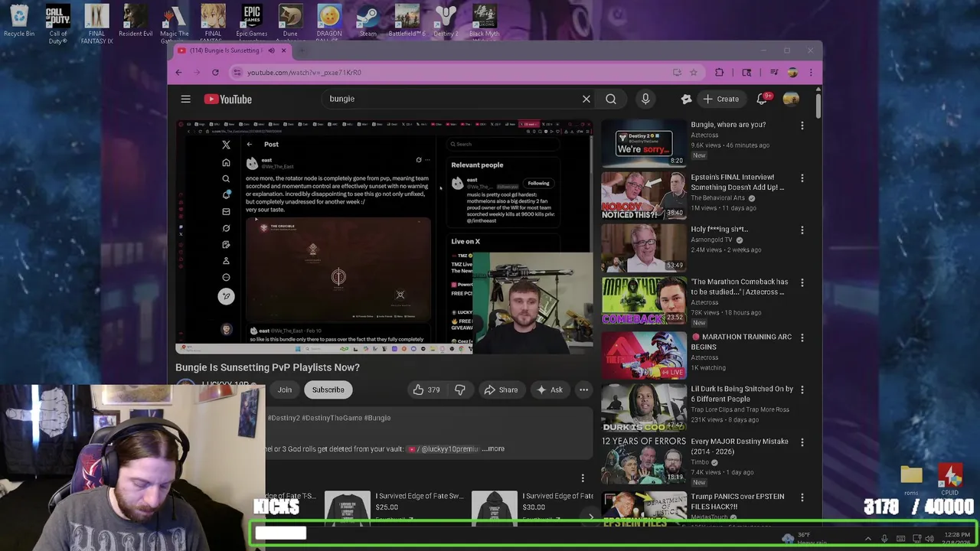Image resolution: width=980 pixels, height=551 pixels.
Task: Select the Call of Duty desktop shortcut
Action: pyautogui.click(x=58, y=24)
